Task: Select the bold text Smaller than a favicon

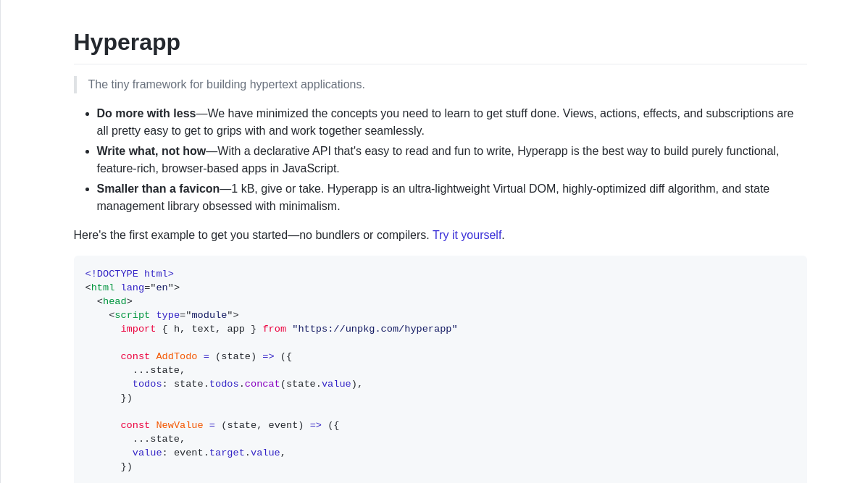Action: point(157,188)
